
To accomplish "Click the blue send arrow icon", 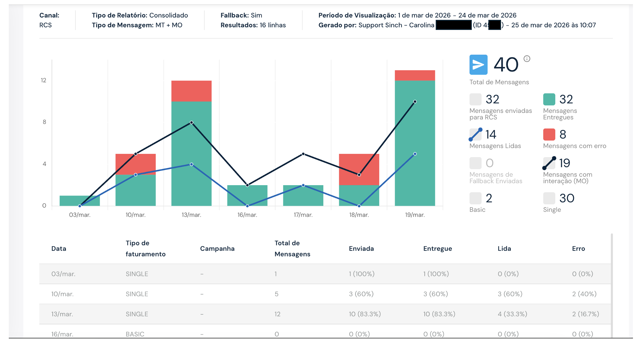I will (478, 65).
